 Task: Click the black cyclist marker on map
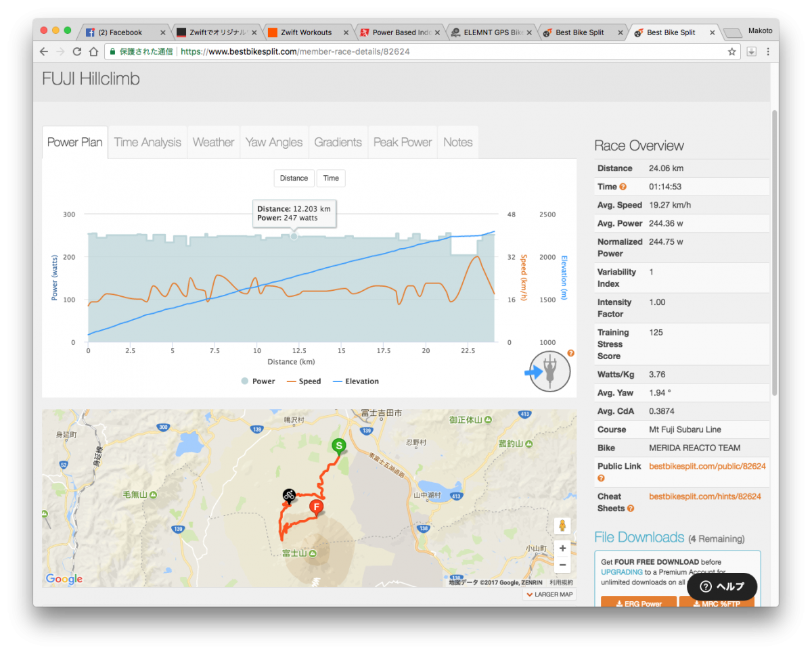(x=289, y=496)
